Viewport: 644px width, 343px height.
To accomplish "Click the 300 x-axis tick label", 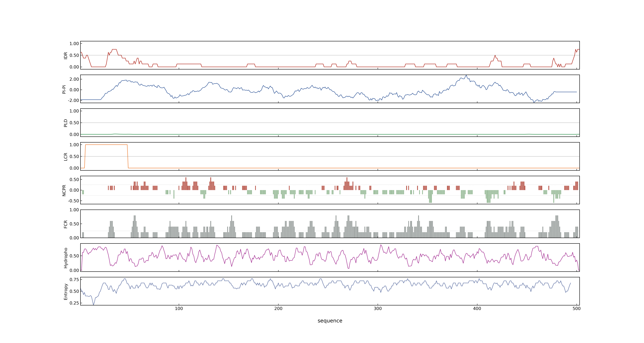I will [x=378, y=309].
